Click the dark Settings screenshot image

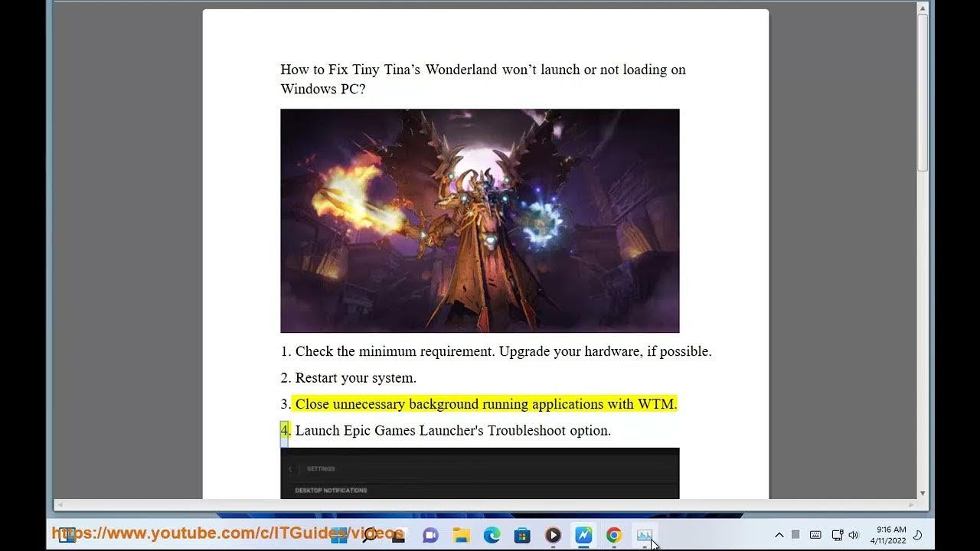coord(480,474)
